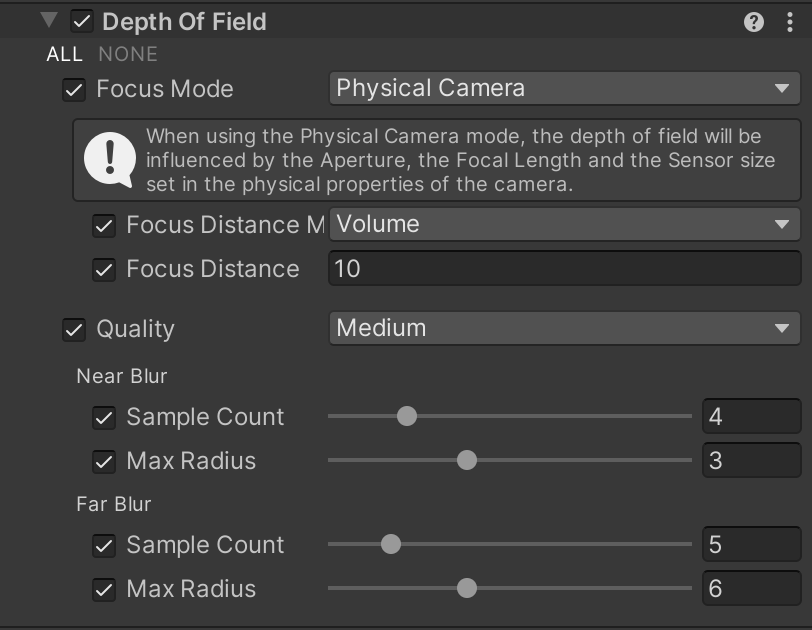Open Depth Of Field help documentation icon
This screenshot has height=630, width=812.
tap(755, 22)
